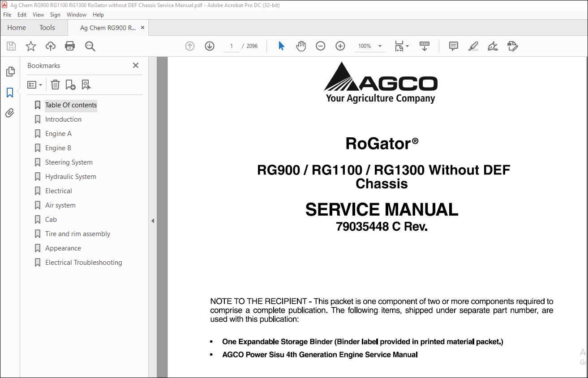Jump to Engine B bookmark

click(58, 148)
